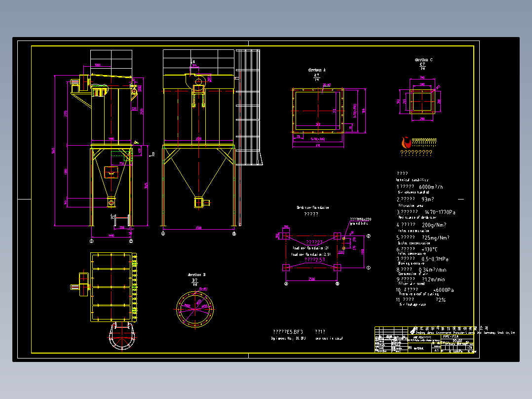Select the "direction B" view label

pyautogui.click(x=196, y=275)
